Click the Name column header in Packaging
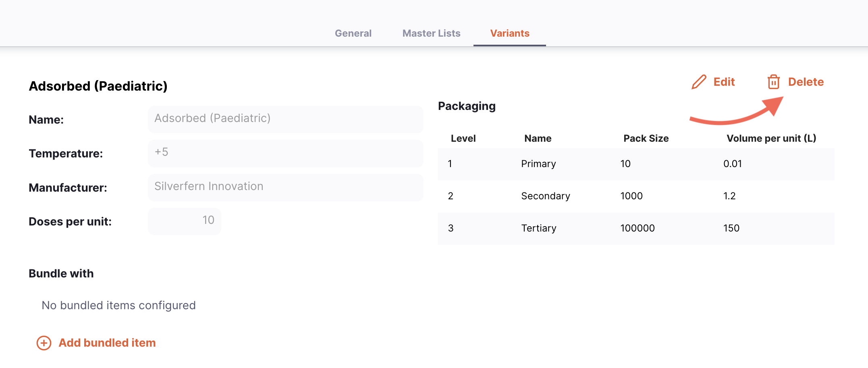This screenshot has width=868, height=368. click(538, 139)
